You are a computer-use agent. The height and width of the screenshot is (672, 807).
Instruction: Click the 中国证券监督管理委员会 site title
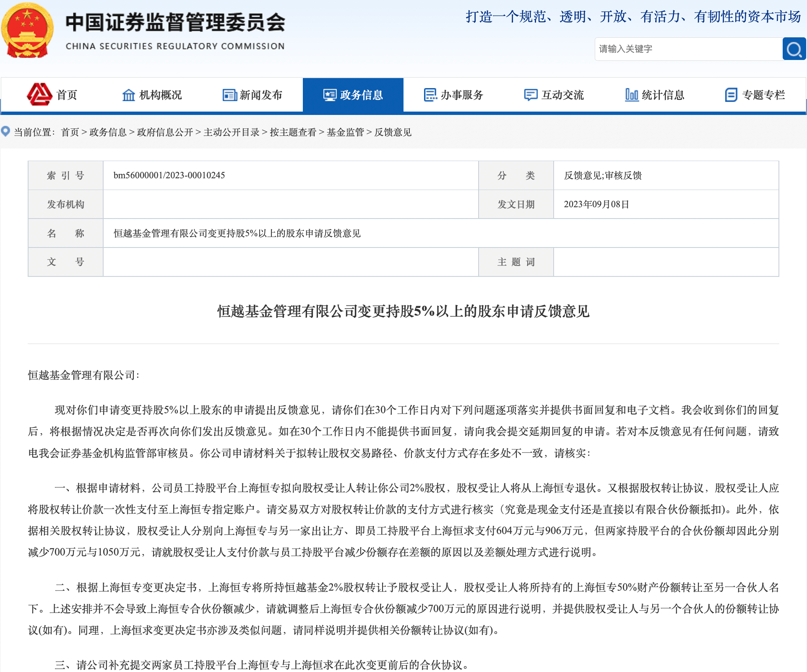click(x=175, y=23)
